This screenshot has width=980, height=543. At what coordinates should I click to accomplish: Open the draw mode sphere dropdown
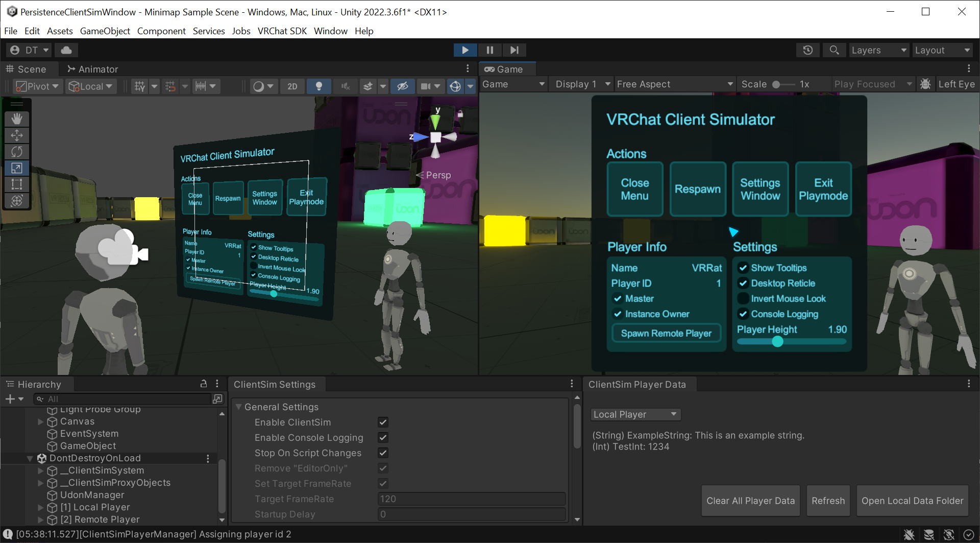pos(263,86)
